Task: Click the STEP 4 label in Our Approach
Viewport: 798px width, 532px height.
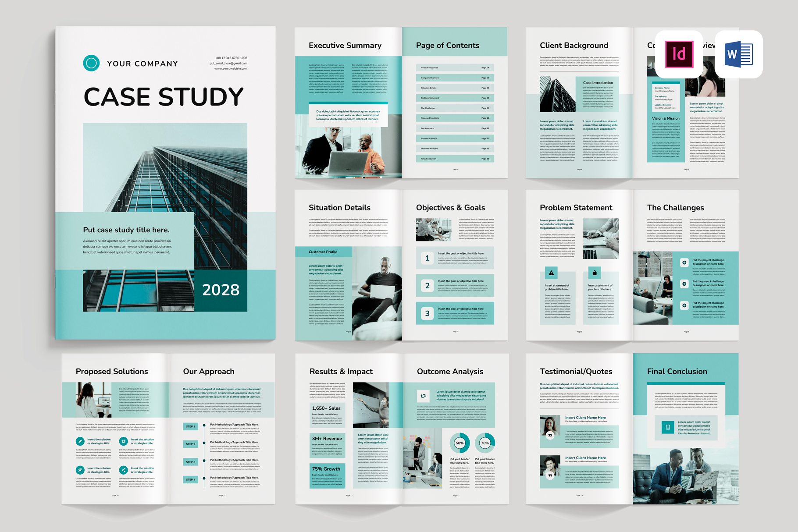Action: (190, 479)
